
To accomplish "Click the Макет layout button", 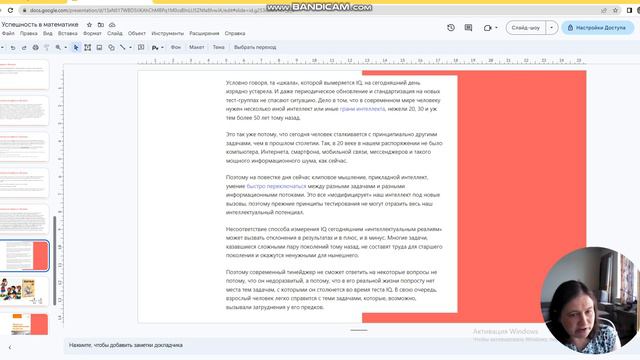I will click(196, 47).
